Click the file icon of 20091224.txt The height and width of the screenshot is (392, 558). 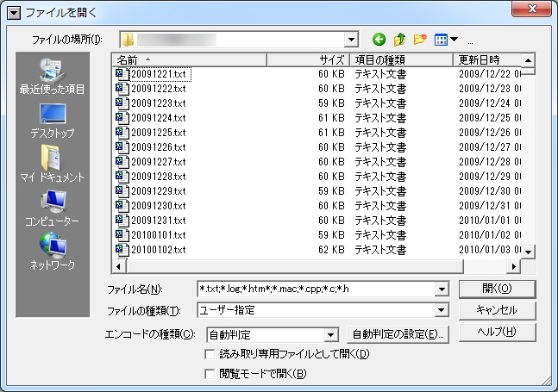(122, 118)
